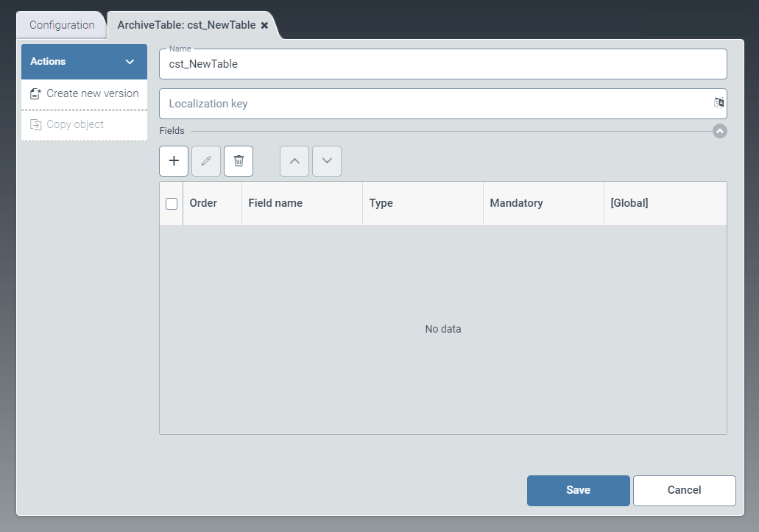Viewport: 759px width, 532px height.
Task: Focus the Localization key field
Action: point(434,104)
